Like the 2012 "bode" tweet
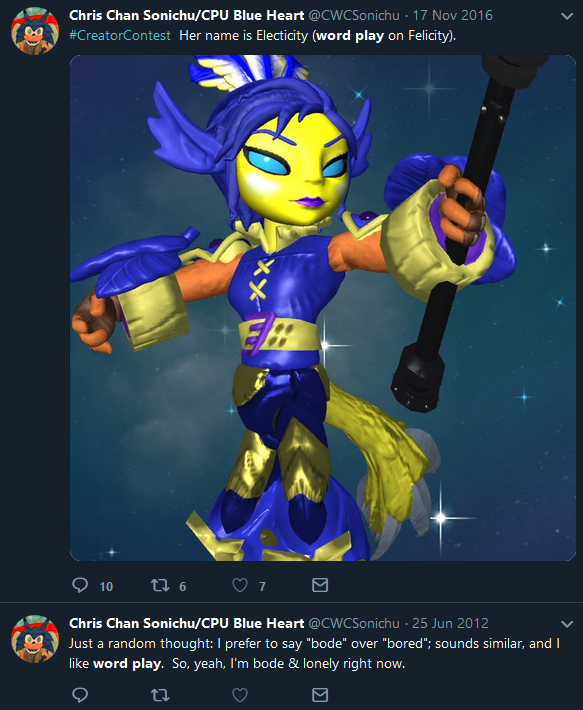This screenshot has width=583, height=710. 240,695
